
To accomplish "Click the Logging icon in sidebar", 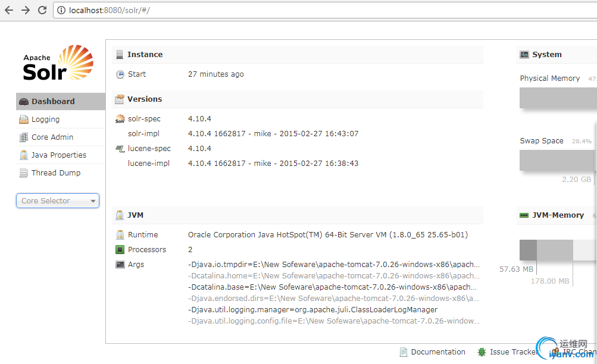I will [24, 120].
